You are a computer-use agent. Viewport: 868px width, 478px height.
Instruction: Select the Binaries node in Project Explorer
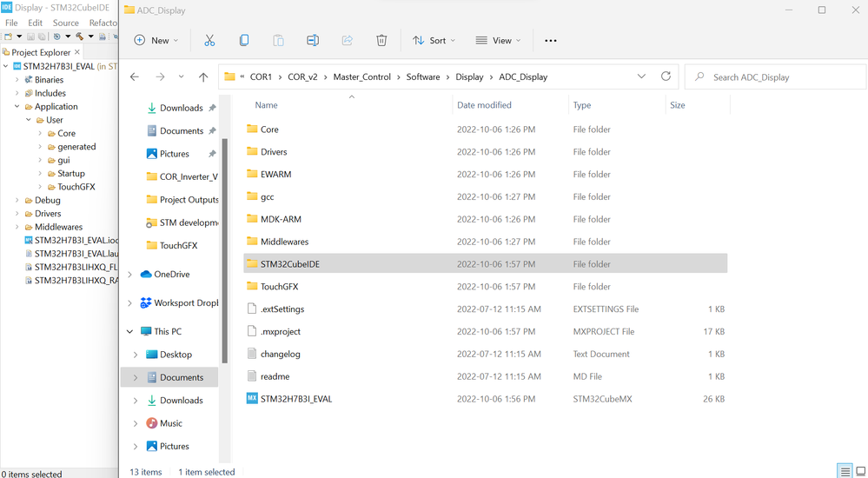click(43, 80)
